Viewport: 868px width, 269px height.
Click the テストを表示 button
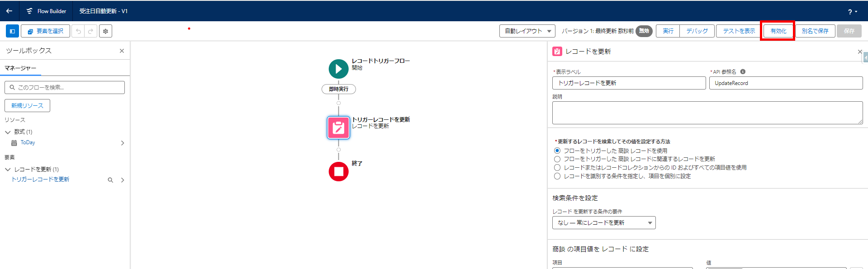[x=739, y=31]
